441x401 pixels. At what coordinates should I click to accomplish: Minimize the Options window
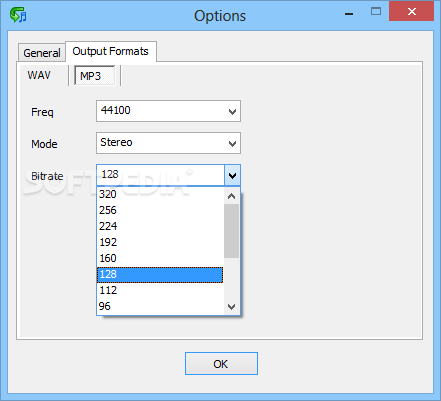[349, 13]
